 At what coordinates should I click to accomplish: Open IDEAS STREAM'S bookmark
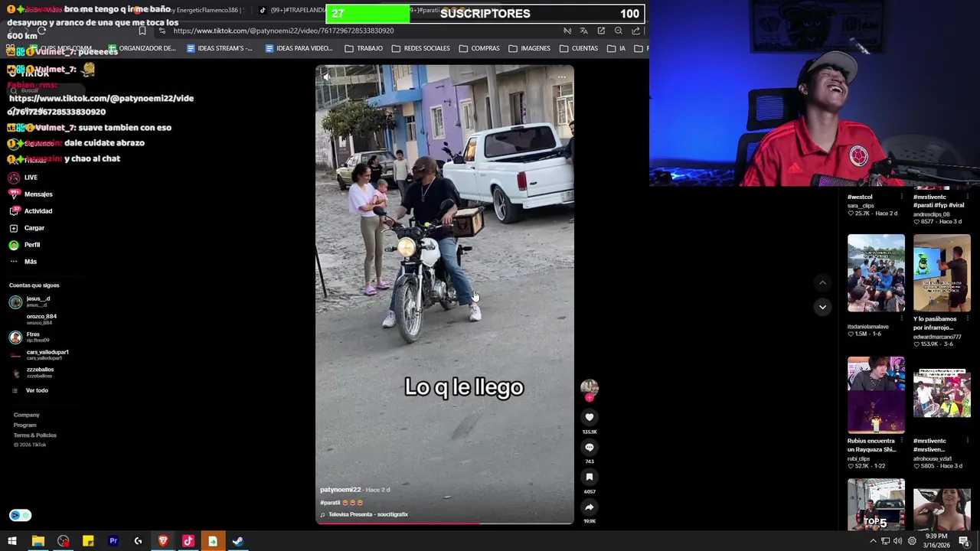[x=219, y=48]
